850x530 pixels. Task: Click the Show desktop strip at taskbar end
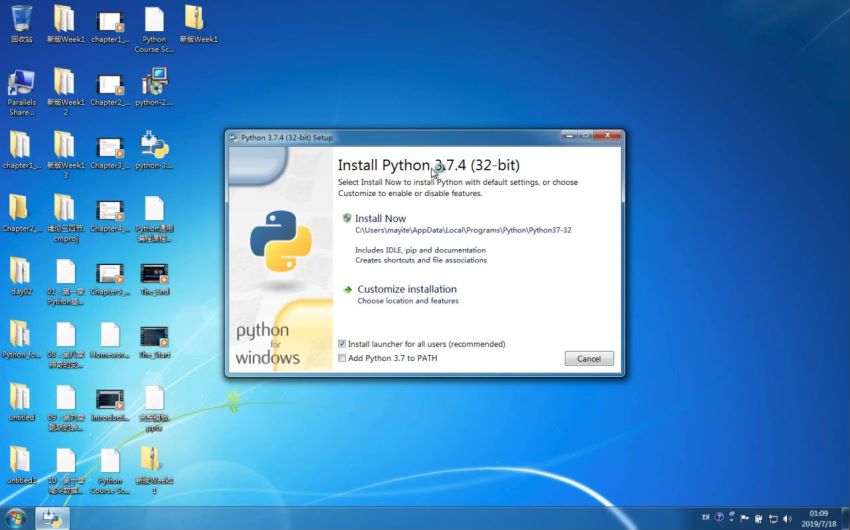845,519
